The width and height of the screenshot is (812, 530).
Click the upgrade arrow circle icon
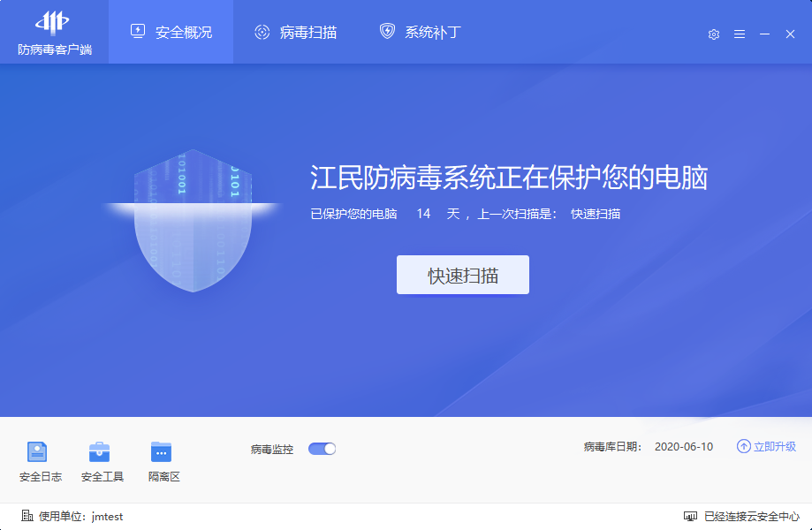[x=744, y=446]
